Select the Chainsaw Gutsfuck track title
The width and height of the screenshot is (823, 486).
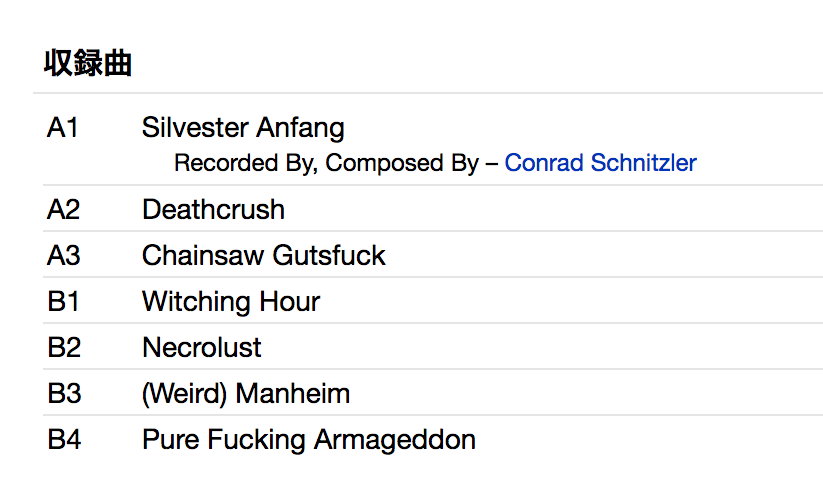tap(263, 255)
